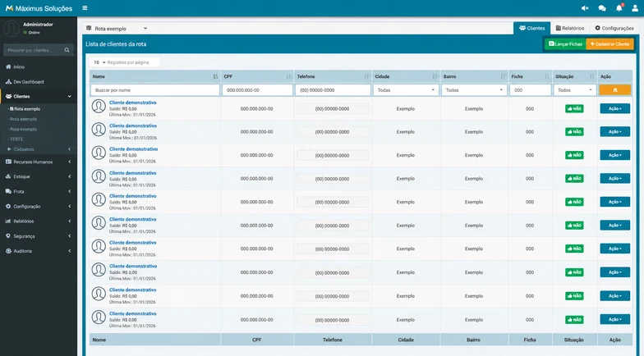644x356 pixels.
Task: Click the icon beside Auditoria
Action: (8, 251)
